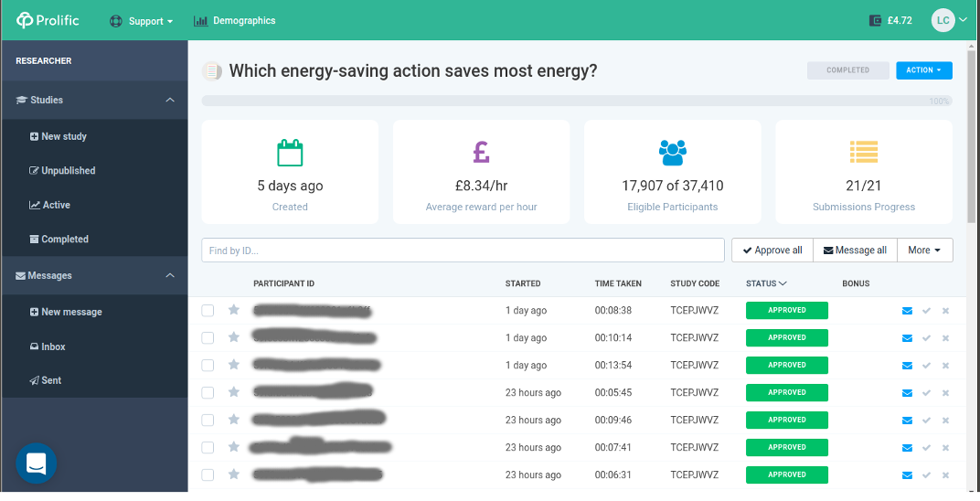The image size is (980, 501).
Task: Sort submissions by STATUS column
Action: (766, 283)
